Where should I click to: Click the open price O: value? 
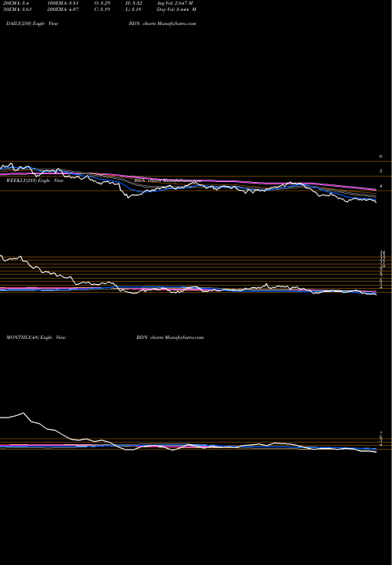coord(102,3)
